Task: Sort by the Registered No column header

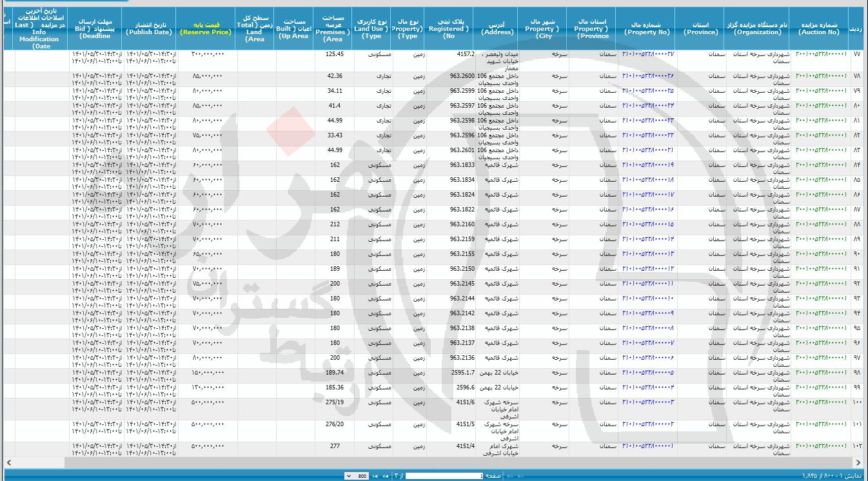Action: pos(449,28)
